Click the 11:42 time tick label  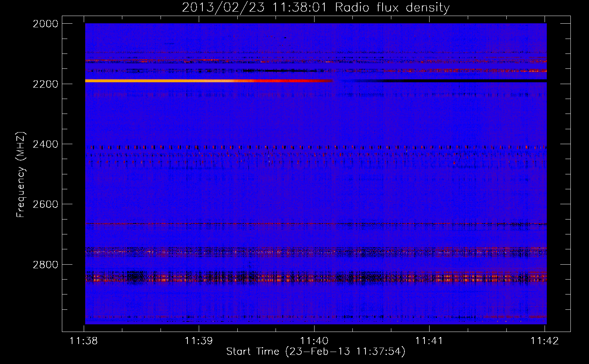[545, 341]
